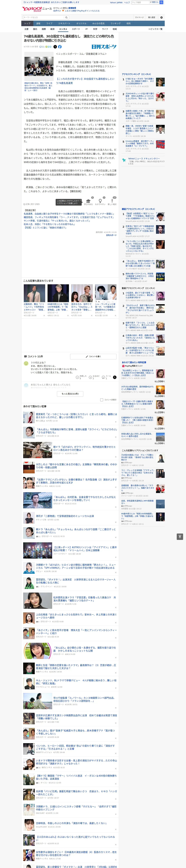186x868 pixels.
Task: Open the 向井理 パリピ孔明 article
Action: 76,793
